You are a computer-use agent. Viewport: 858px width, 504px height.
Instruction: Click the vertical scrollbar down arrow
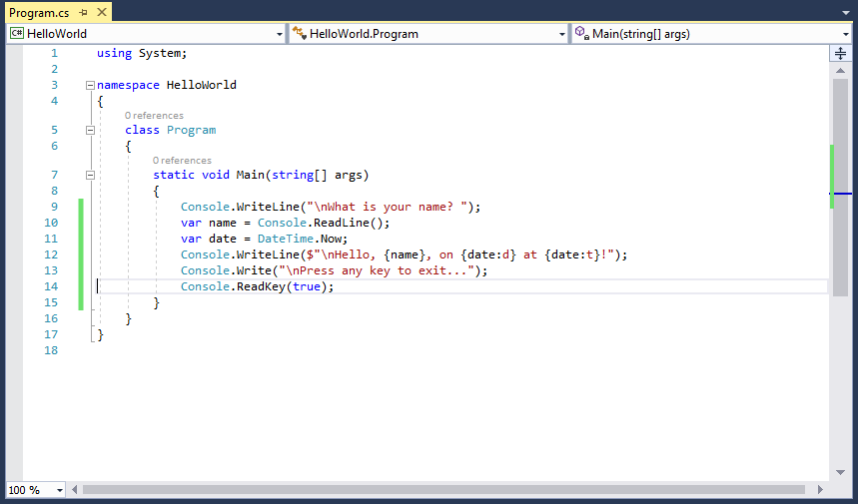coord(840,472)
